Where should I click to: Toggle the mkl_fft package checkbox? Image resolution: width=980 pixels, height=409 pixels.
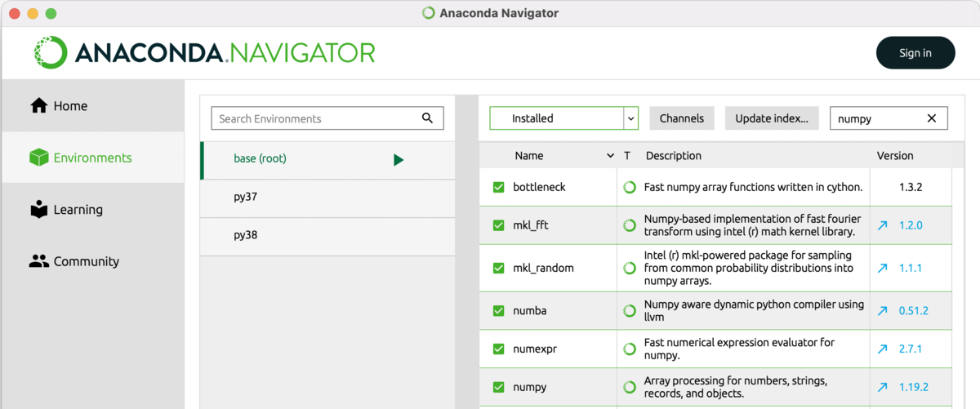click(499, 225)
